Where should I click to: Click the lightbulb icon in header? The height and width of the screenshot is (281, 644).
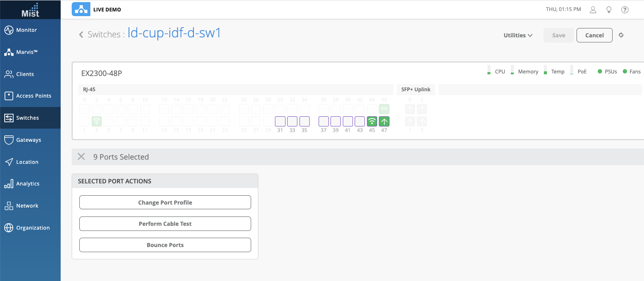(609, 10)
